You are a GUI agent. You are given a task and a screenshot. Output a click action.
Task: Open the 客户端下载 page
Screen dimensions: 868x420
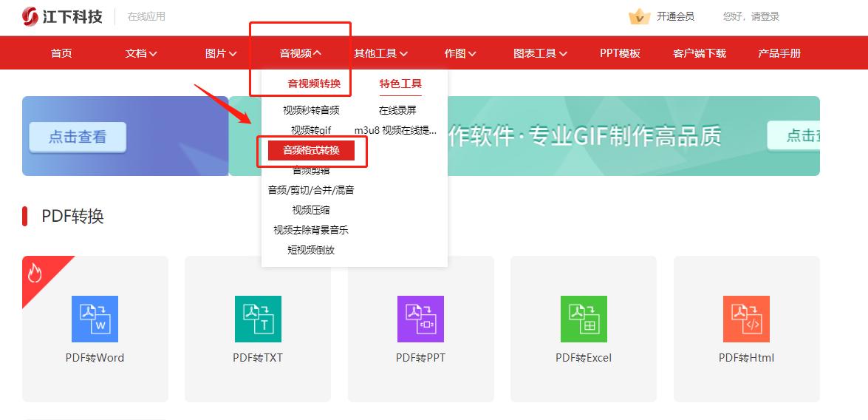(699, 53)
